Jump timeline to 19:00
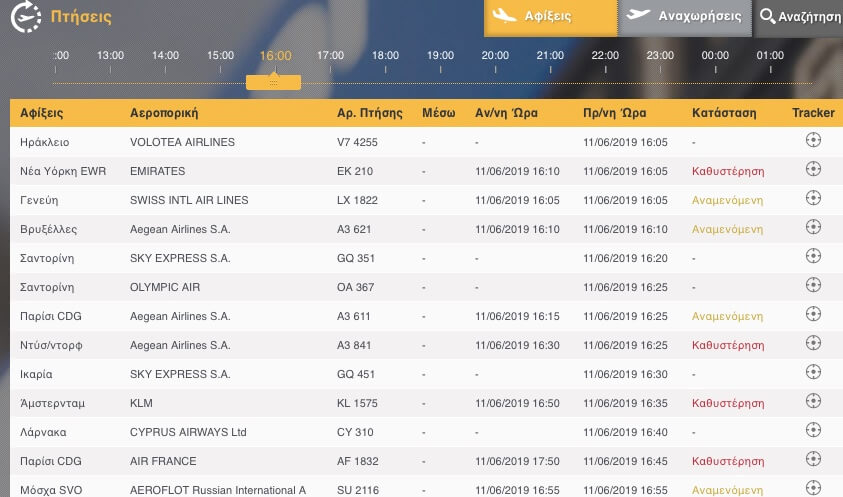 tap(440, 55)
